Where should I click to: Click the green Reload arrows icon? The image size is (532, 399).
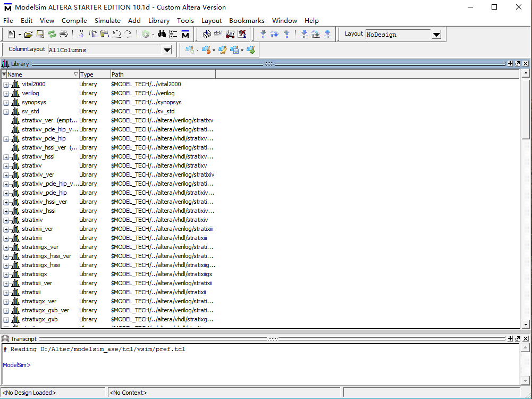pyautogui.click(x=52, y=34)
